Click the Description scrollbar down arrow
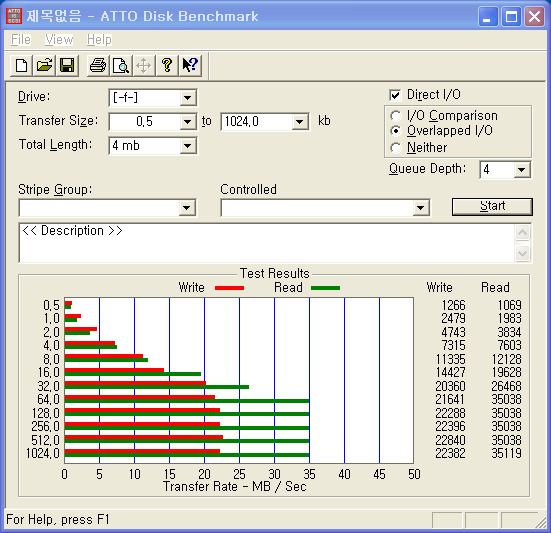Image resolution: width=551 pixels, height=533 pixels. pos(523,253)
